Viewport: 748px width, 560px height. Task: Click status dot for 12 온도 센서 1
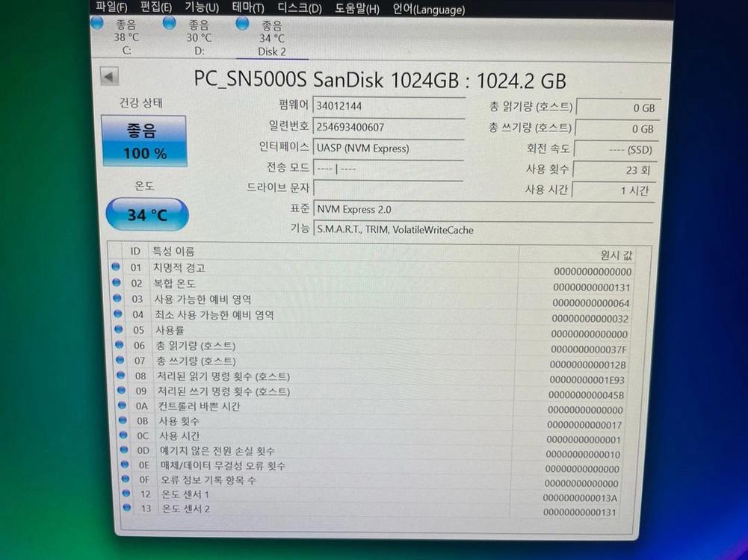click(126, 494)
